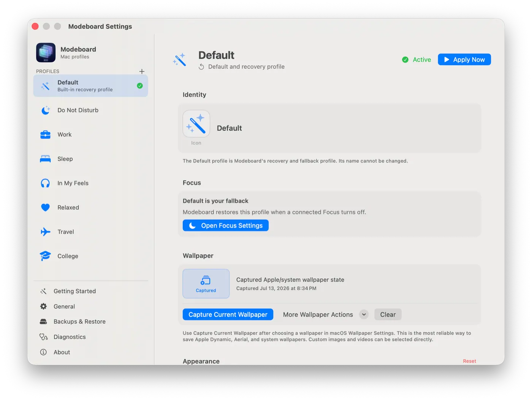Click the Diagnostics stethoscope icon
This screenshot has width=532, height=401.
pos(43,337)
